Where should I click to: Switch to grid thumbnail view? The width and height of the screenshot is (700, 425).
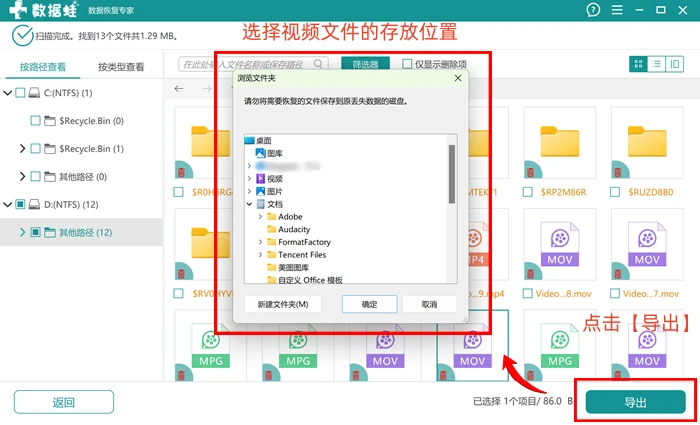(x=638, y=64)
